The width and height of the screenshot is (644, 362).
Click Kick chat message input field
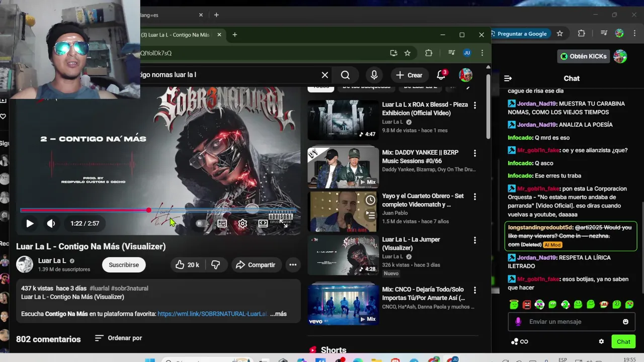pos(571,322)
